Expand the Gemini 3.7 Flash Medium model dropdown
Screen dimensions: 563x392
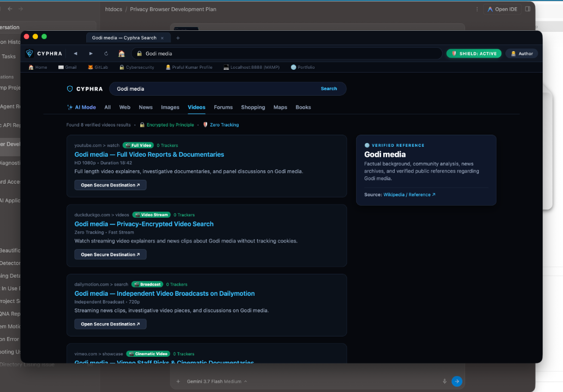tap(217, 382)
